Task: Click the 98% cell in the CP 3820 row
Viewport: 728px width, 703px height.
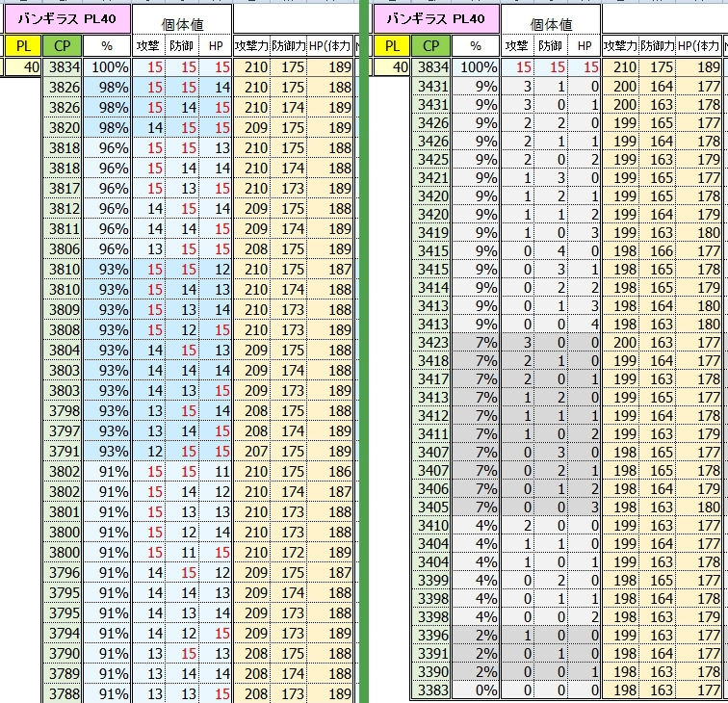Action: (107, 128)
